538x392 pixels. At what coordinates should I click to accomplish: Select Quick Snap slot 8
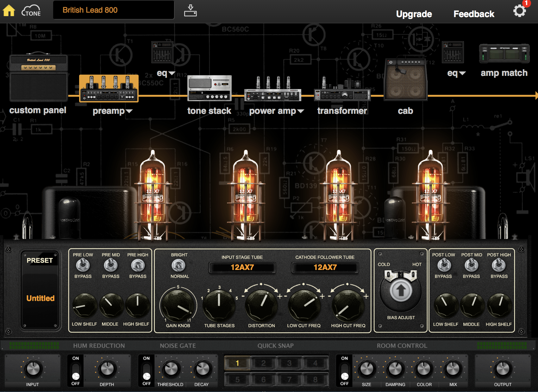pos(315,379)
